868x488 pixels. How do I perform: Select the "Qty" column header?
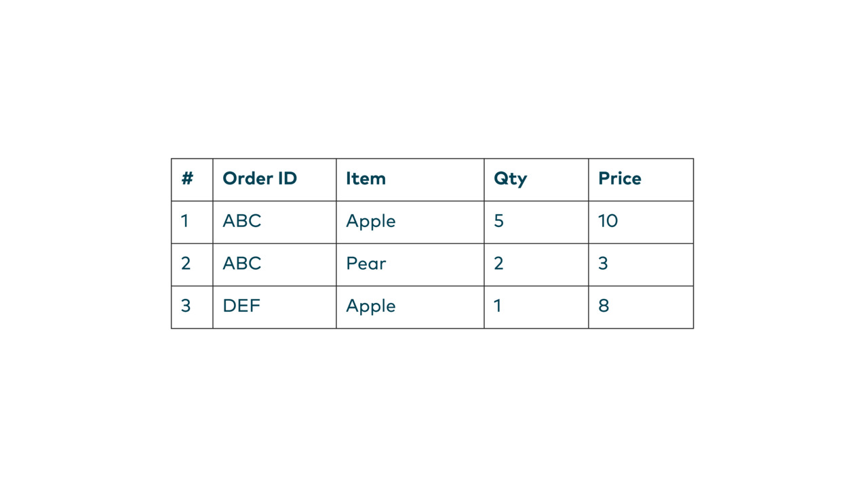coord(536,180)
